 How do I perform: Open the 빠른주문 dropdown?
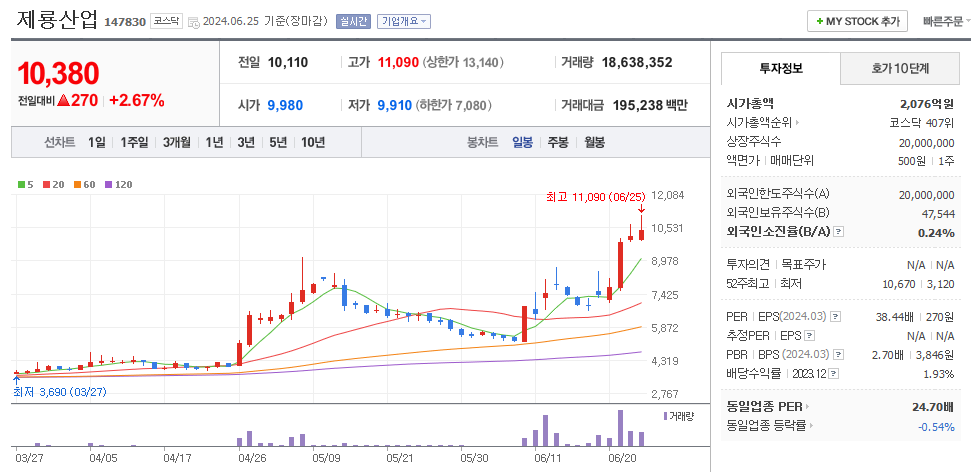click(946, 21)
